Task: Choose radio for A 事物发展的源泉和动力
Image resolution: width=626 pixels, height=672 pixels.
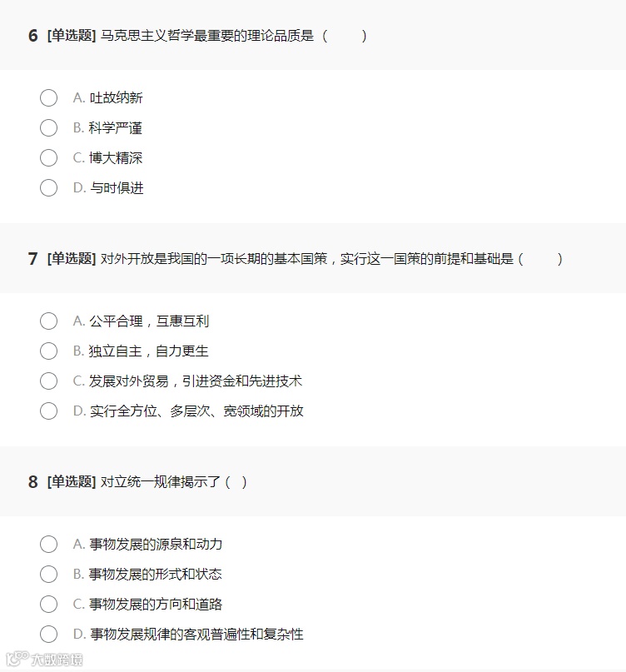Action: tap(48, 545)
